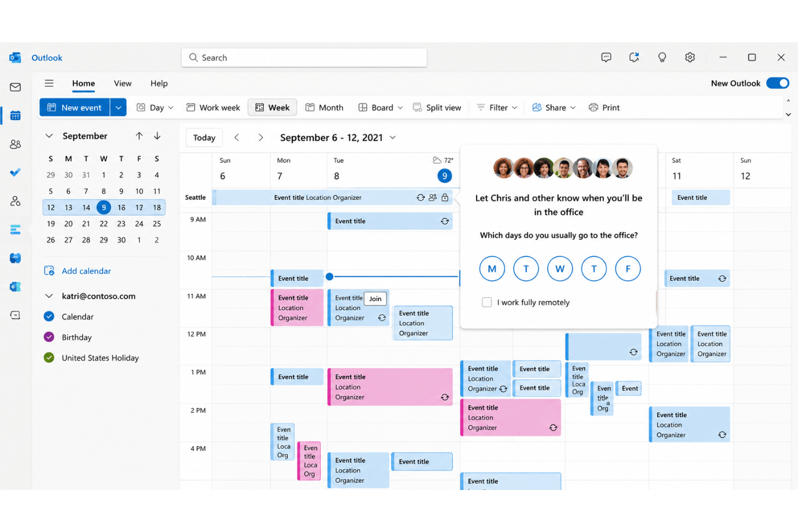Screen dimensions: 798x532
Task: Toggle the Calendar checkbox under katri@contoso.com
Action: pyautogui.click(x=49, y=316)
